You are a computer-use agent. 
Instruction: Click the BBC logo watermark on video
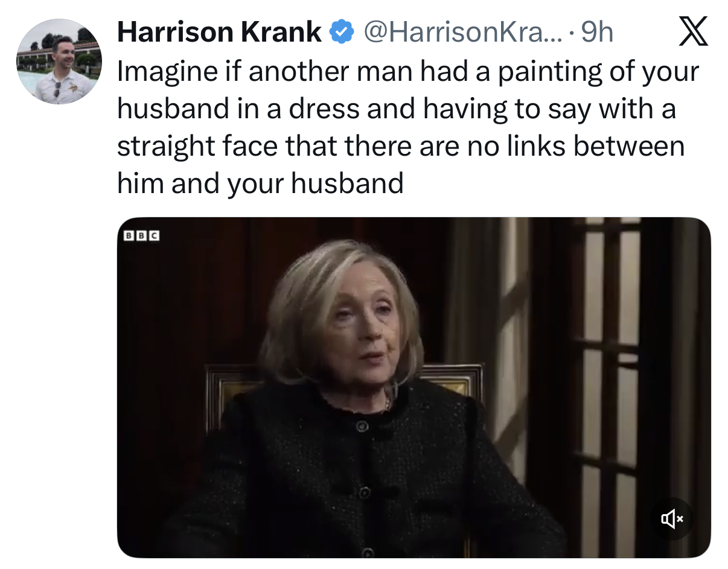(x=141, y=235)
